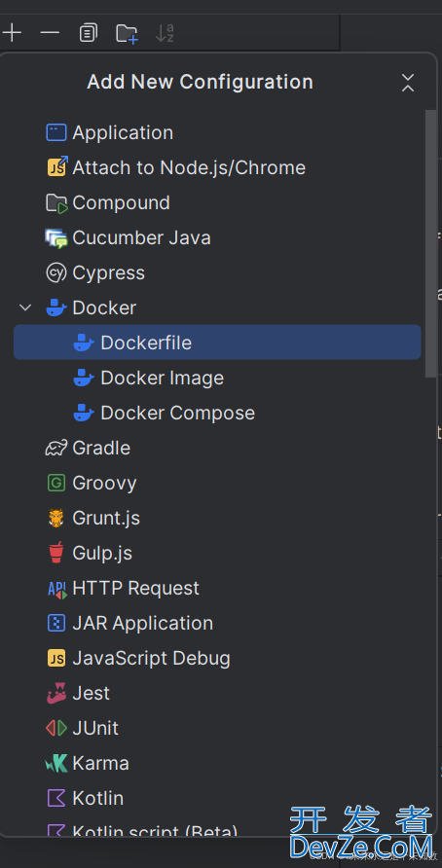442x868 pixels.
Task: Select Dockerfile configuration type
Action: (x=217, y=343)
